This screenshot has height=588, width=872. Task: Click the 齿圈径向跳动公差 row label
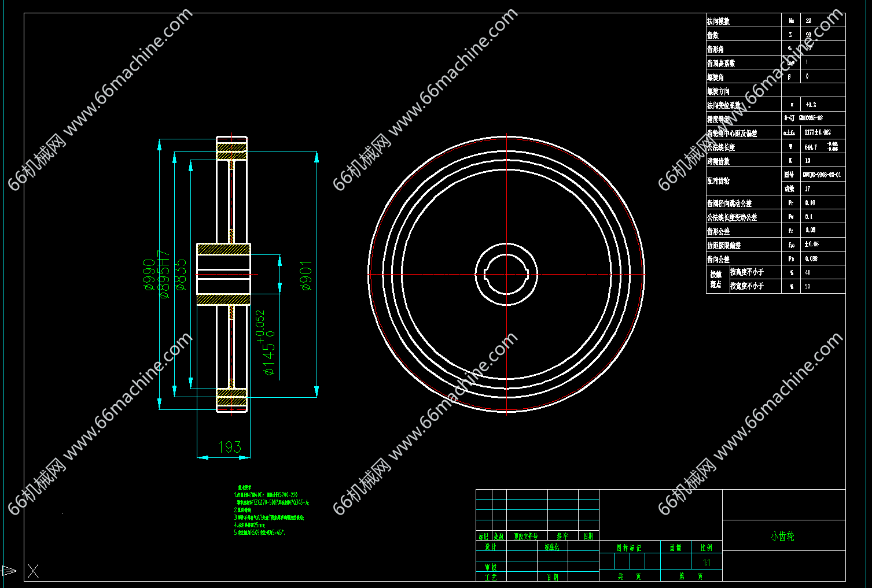click(x=729, y=203)
